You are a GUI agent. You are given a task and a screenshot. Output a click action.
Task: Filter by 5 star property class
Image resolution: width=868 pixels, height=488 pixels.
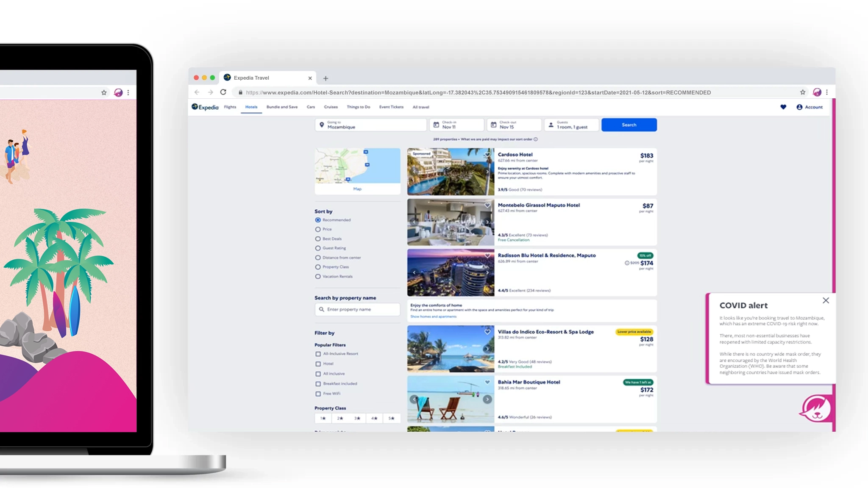click(x=392, y=419)
